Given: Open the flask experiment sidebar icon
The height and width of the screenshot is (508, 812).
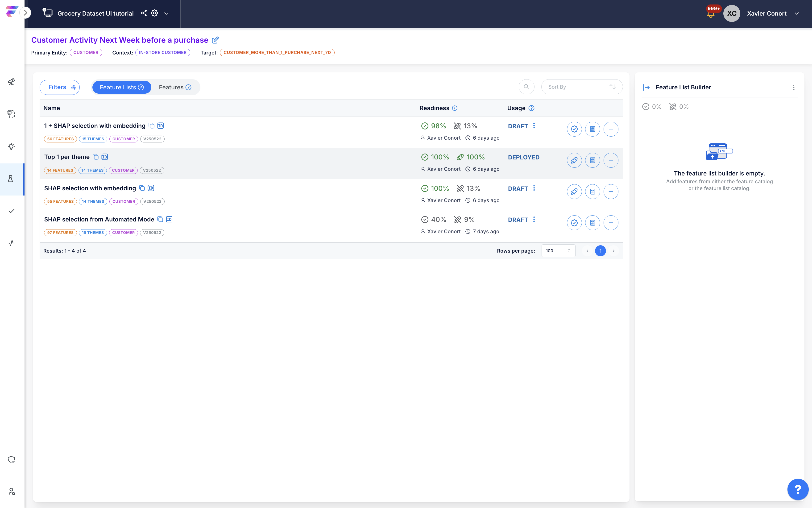Looking at the screenshot, I should pyautogui.click(x=11, y=179).
